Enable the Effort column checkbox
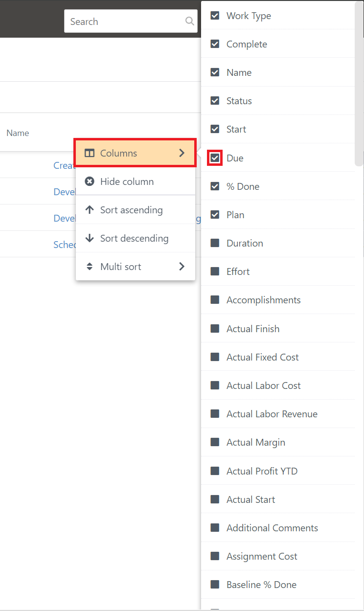The image size is (364, 611). (215, 272)
